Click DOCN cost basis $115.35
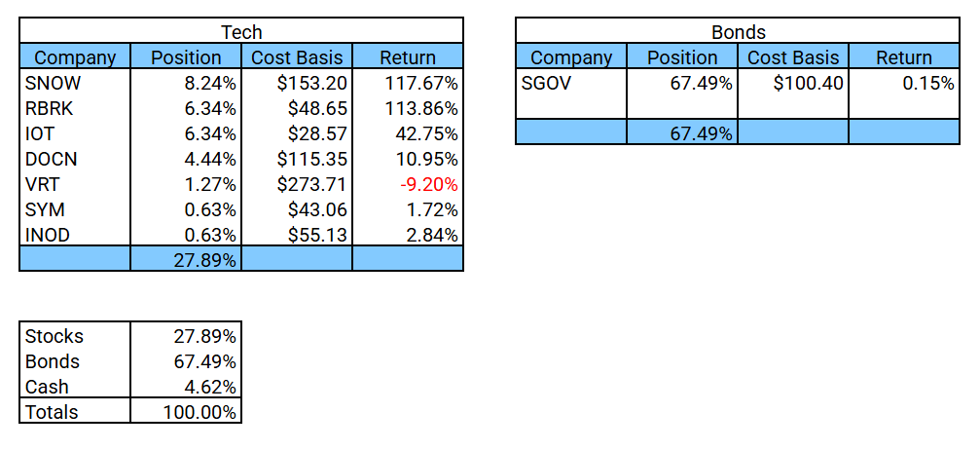 coord(297,160)
